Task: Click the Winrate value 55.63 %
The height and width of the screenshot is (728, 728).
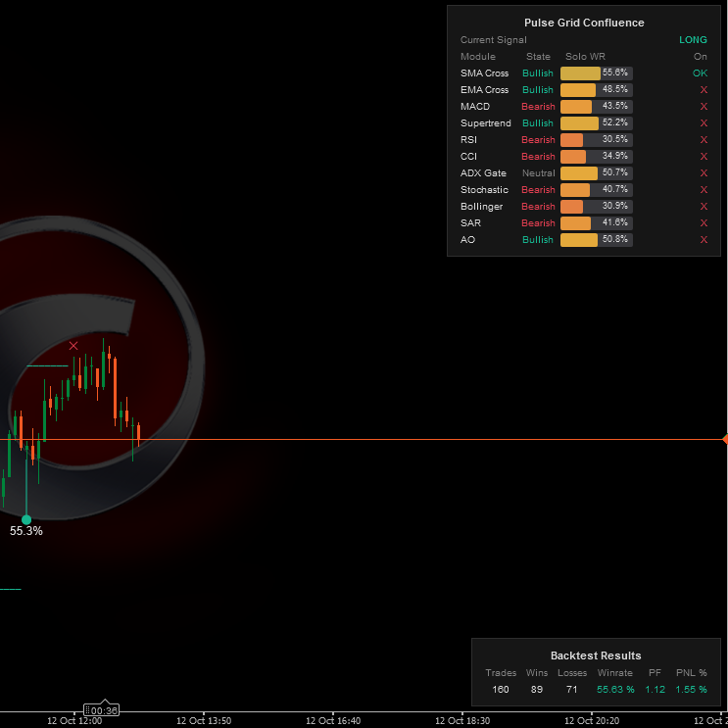Action: 615,690
